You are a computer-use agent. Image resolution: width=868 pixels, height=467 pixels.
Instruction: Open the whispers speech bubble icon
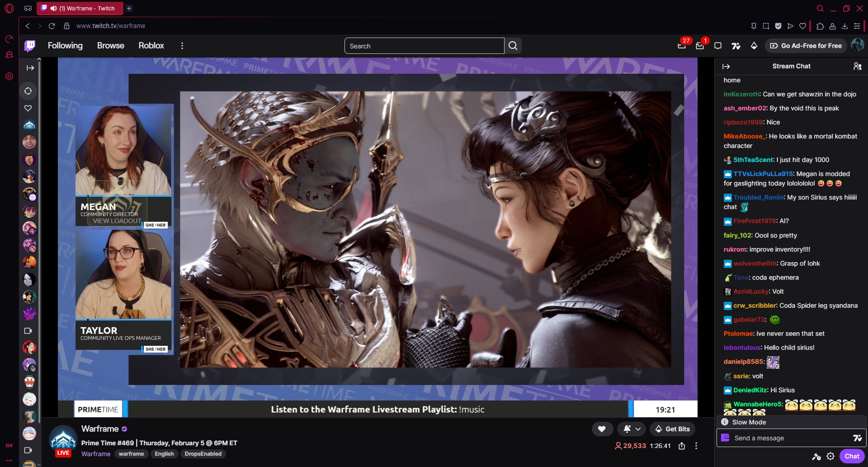click(x=718, y=46)
